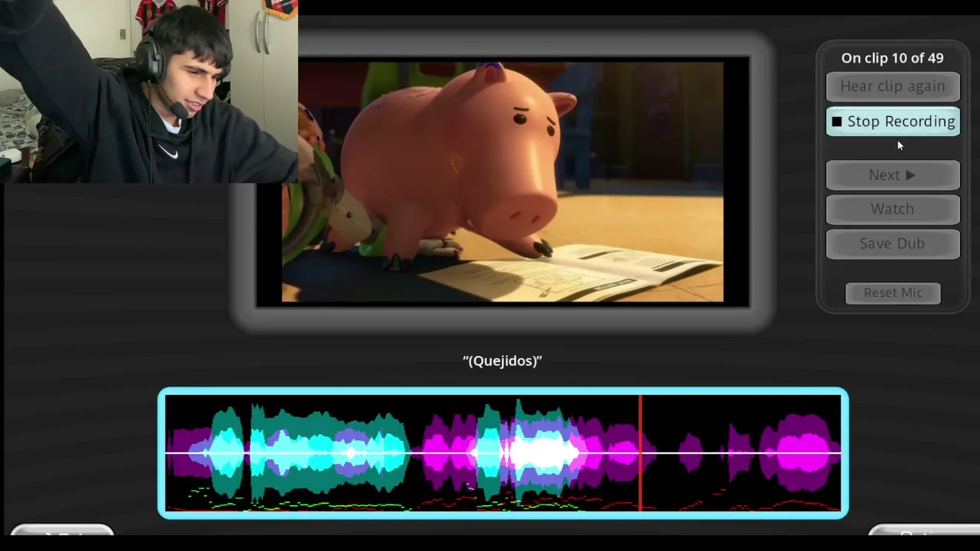Click the Stop Recording button
980x551 pixels.
[x=893, y=122]
